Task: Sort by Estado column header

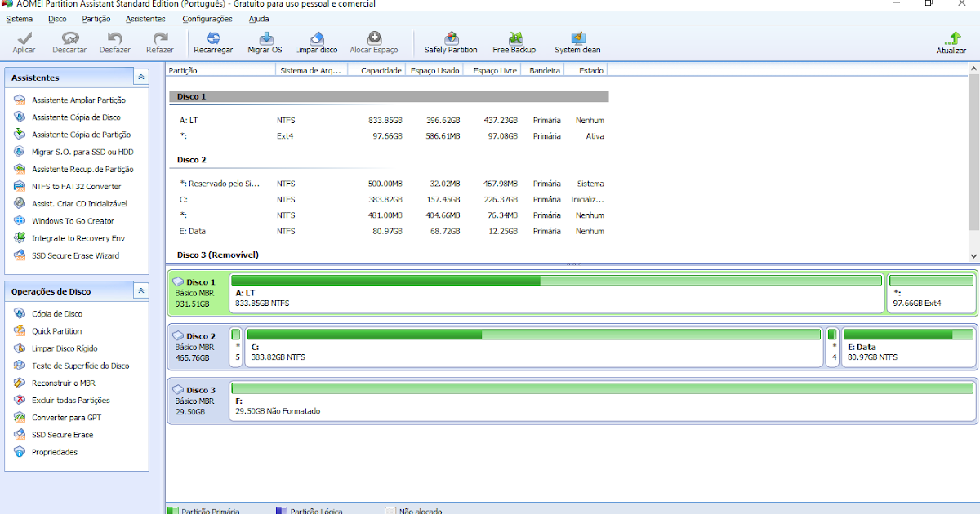Action: [x=587, y=70]
